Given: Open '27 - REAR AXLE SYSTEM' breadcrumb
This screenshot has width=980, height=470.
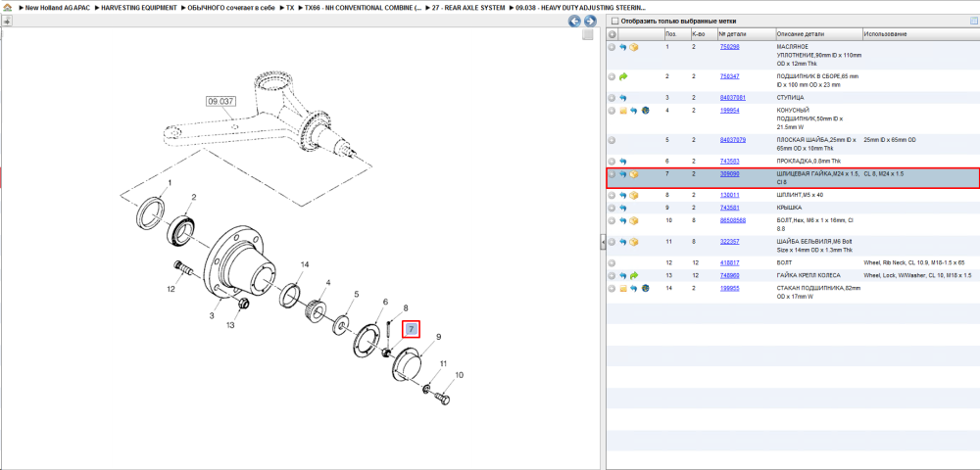Looking at the screenshot, I should 468,8.
